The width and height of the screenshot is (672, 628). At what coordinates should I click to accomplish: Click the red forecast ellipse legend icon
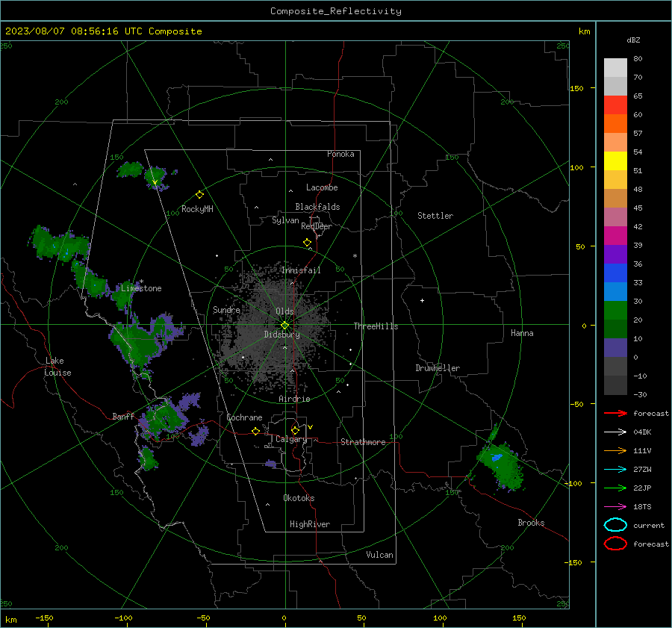coord(615,544)
